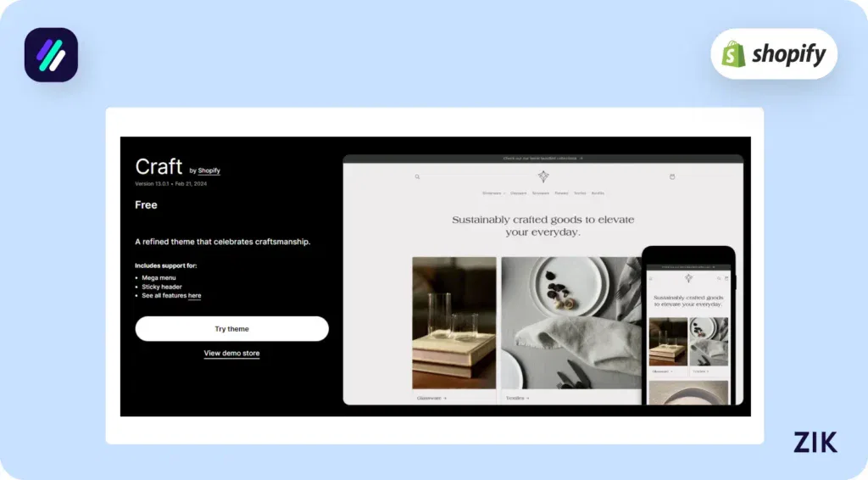Open search in the desktop preview

417,177
